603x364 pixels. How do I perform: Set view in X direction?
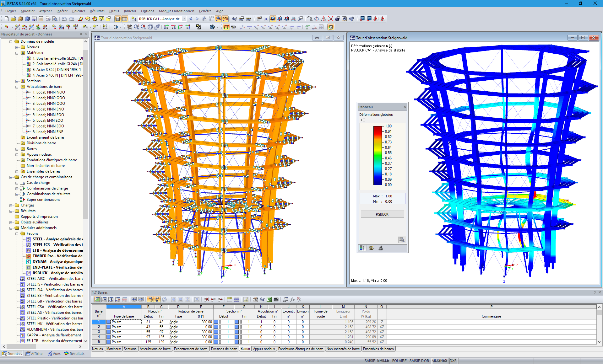tap(166, 27)
